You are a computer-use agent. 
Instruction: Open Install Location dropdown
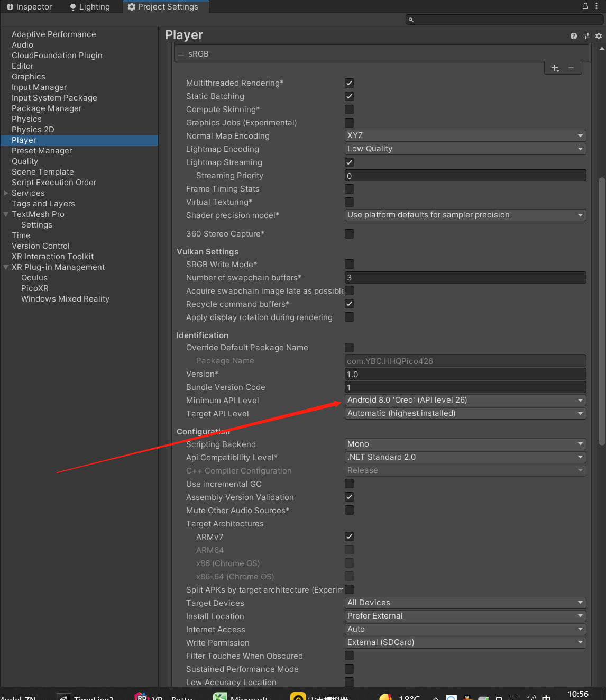point(465,616)
